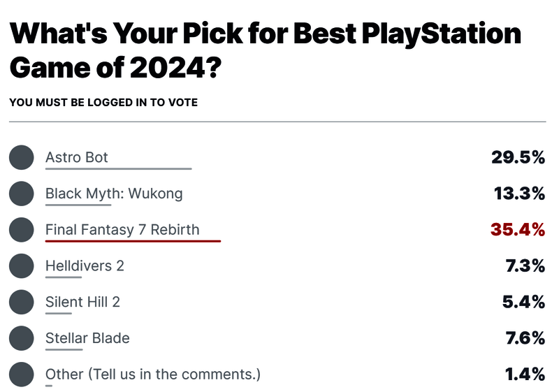Select the Astro Bot radio button

(x=22, y=157)
